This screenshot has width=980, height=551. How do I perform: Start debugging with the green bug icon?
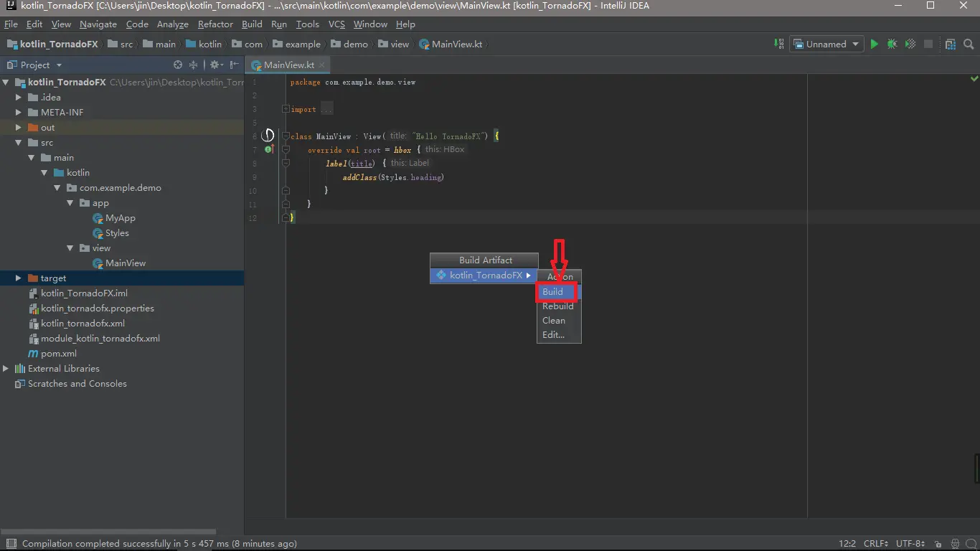(892, 44)
